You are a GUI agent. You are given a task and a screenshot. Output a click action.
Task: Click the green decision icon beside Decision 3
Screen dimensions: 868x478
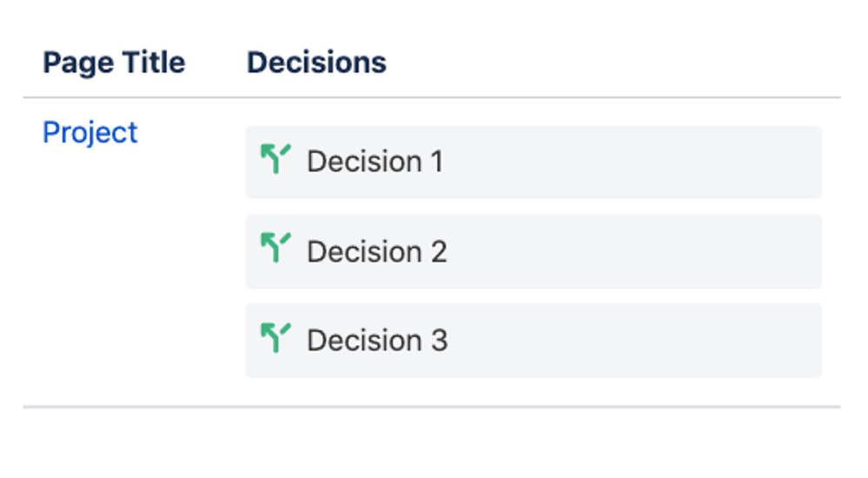click(275, 337)
